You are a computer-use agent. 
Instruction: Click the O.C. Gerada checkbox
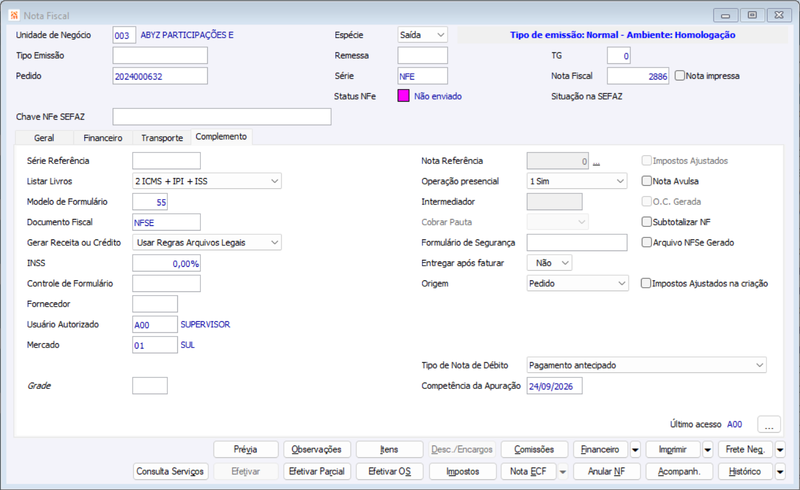click(646, 201)
